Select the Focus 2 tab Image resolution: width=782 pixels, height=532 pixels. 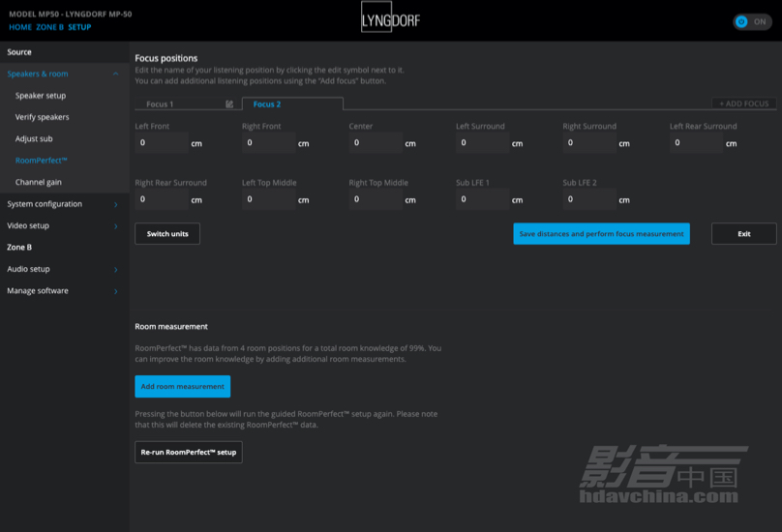click(x=292, y=103)
